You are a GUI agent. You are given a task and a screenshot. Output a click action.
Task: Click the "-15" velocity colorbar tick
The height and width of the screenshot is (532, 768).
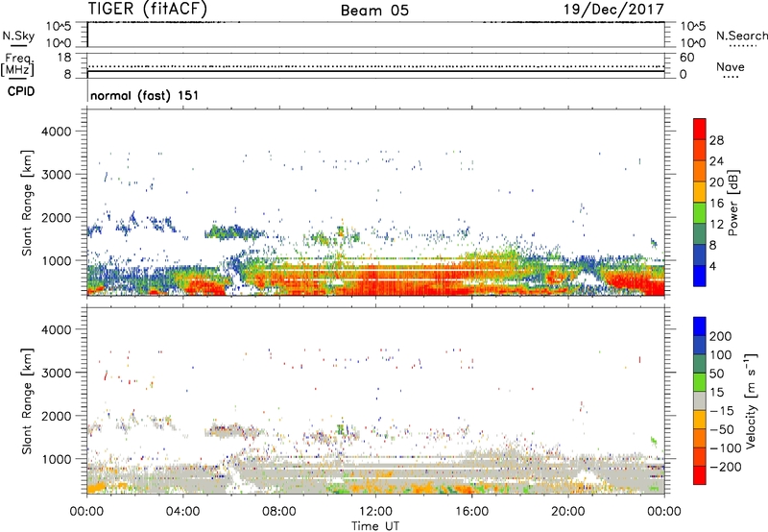722,410
